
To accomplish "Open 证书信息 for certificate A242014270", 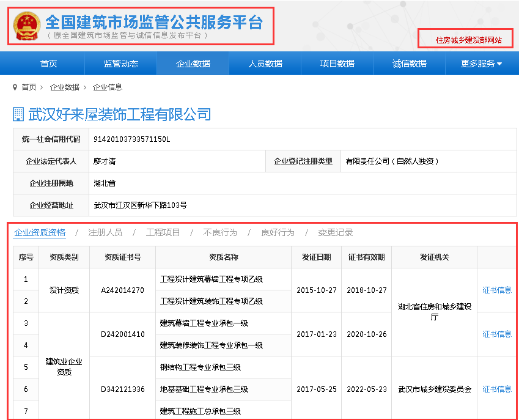I will coord(497,290).
